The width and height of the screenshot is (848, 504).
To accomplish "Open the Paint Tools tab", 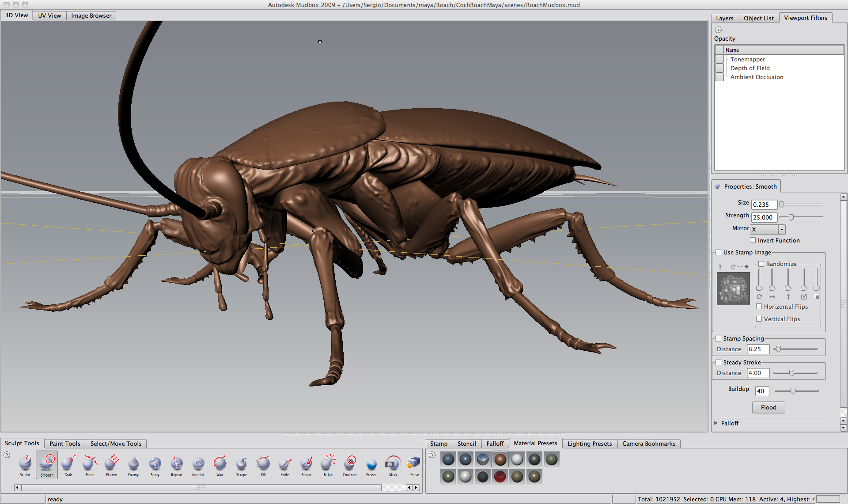I will tap(65, 443).
